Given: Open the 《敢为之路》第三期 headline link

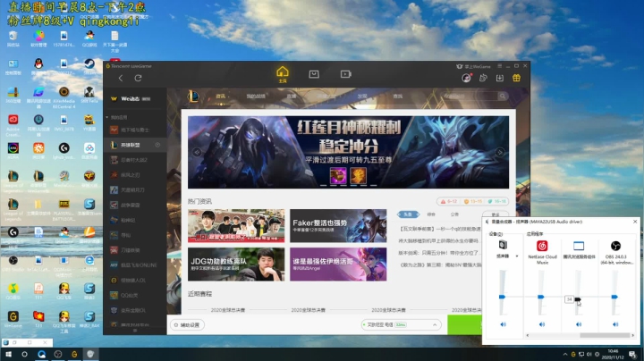Looking at the screenshot, I should tap(440, 265).
